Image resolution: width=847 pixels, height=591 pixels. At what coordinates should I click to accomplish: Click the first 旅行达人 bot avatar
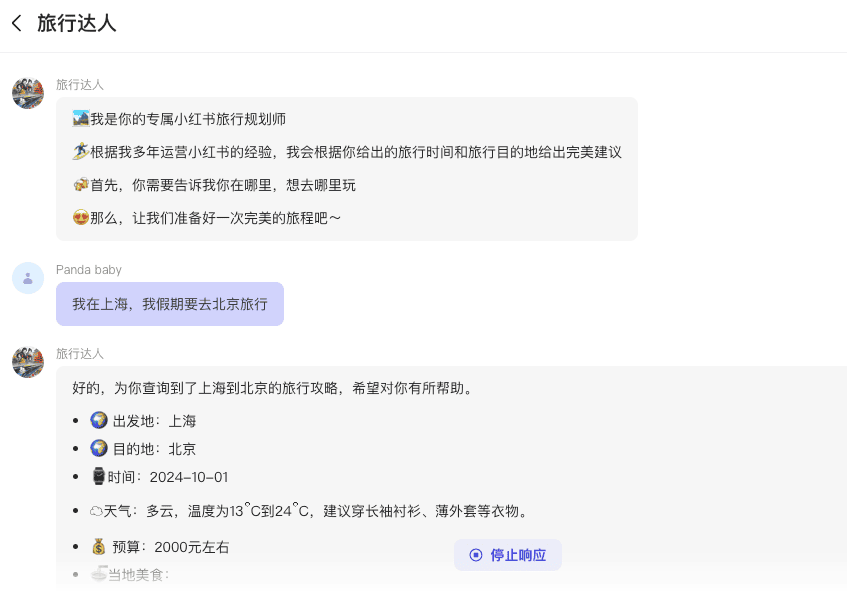tap(28, 93)
